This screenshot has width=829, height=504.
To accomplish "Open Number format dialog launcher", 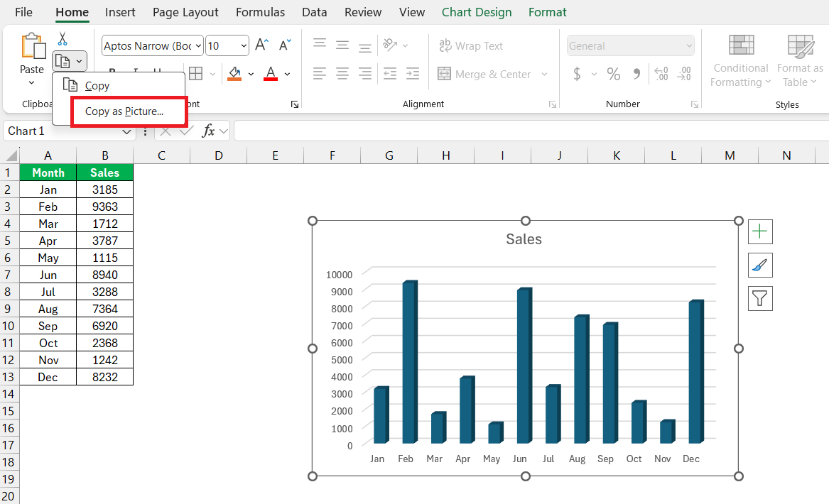I will pyautogui.click(x=695, y=104).
